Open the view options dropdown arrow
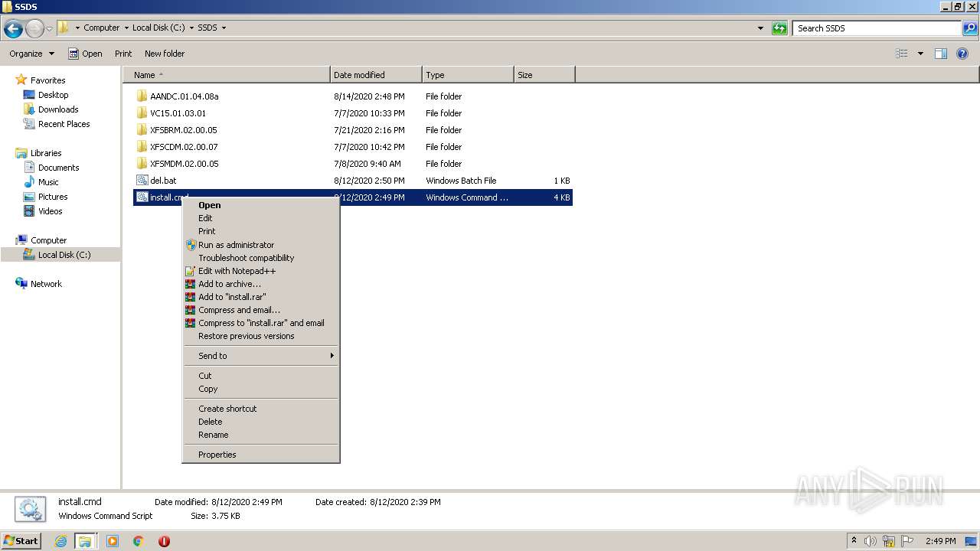 [920, 54]
